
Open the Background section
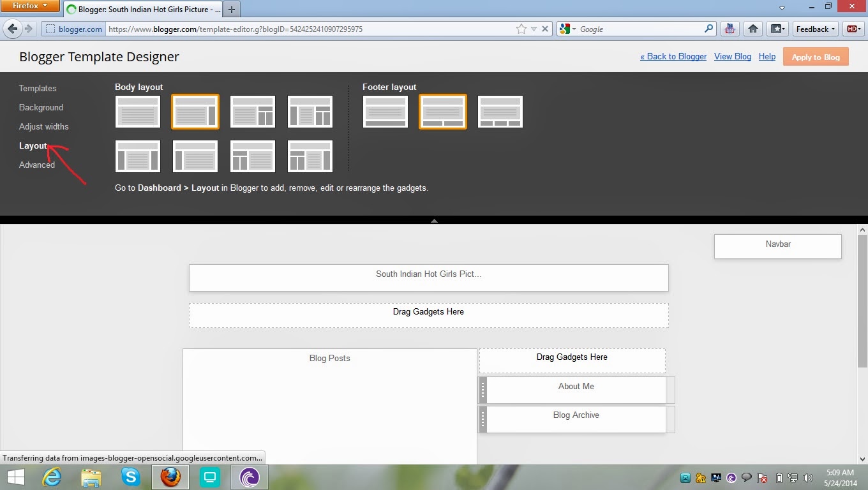(x=41, y=107)
